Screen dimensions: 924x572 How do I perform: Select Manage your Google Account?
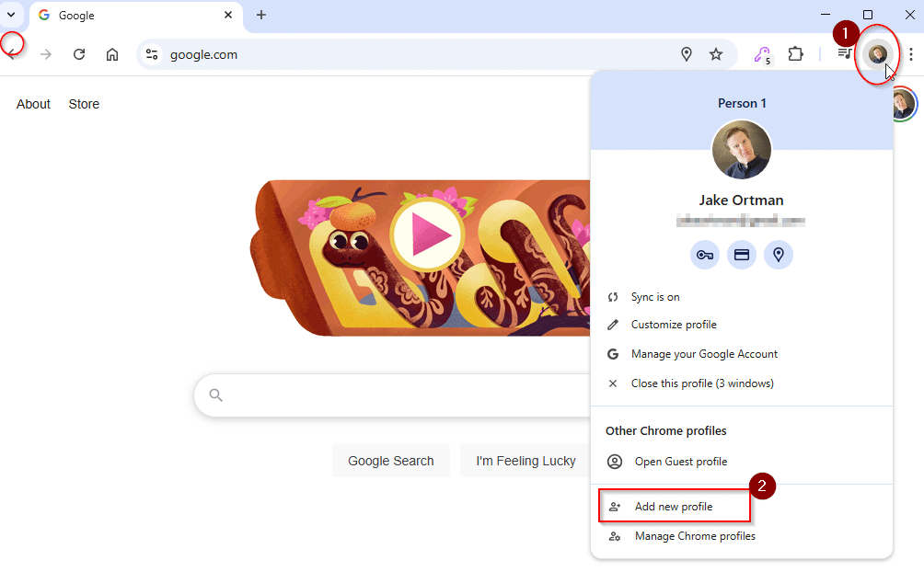pos(742,354)
